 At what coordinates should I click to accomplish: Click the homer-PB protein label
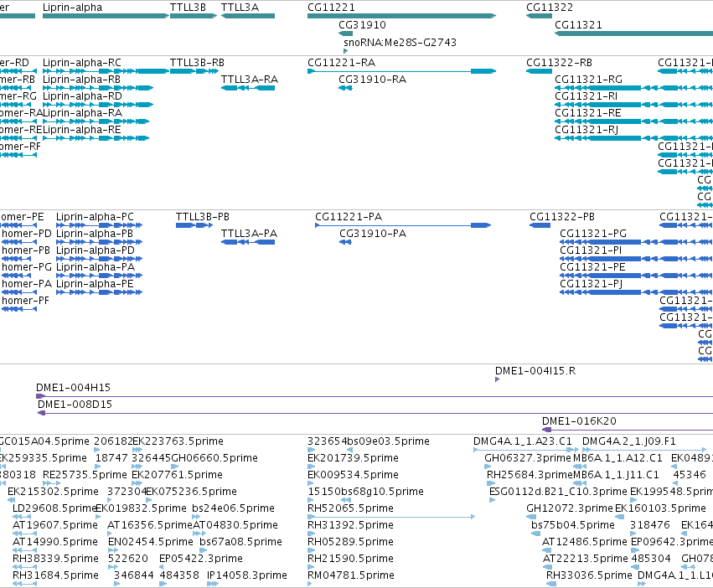(x=26, y=250)
